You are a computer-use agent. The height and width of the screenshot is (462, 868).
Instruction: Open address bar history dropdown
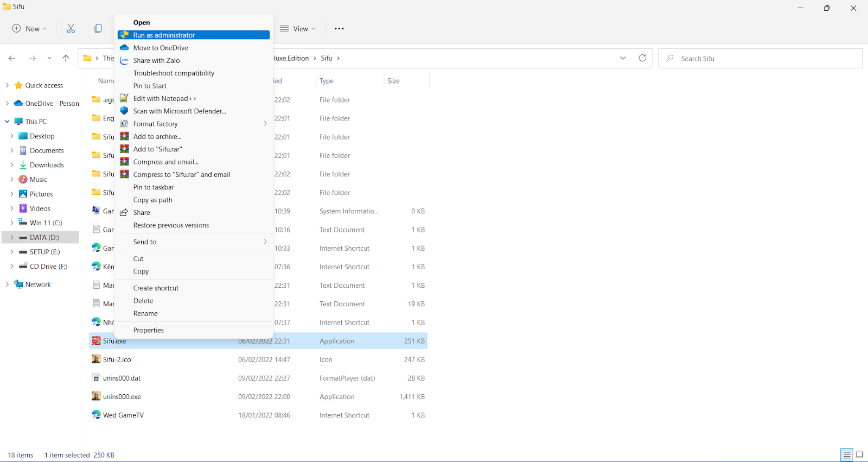pyautogui.click(x=623, y=58)
